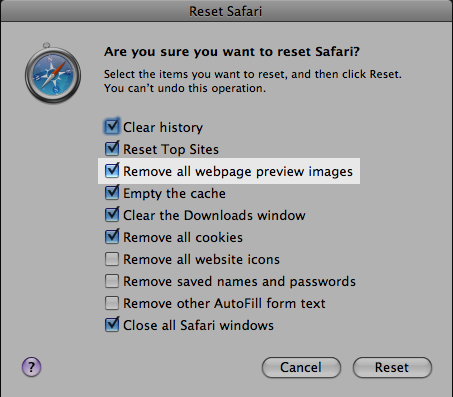Click the Empty the cache label
Viewport: 453px width, 397px height.
tap(174, 194)
